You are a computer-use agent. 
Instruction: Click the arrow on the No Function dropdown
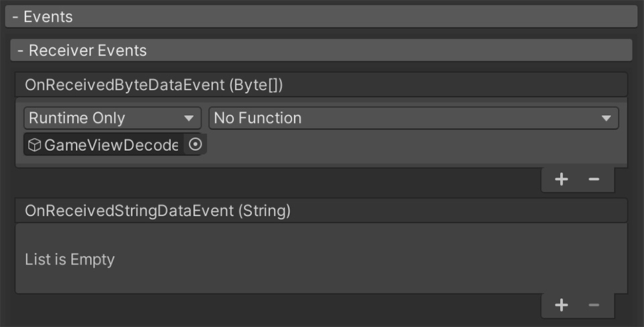[x=606, y=118]
